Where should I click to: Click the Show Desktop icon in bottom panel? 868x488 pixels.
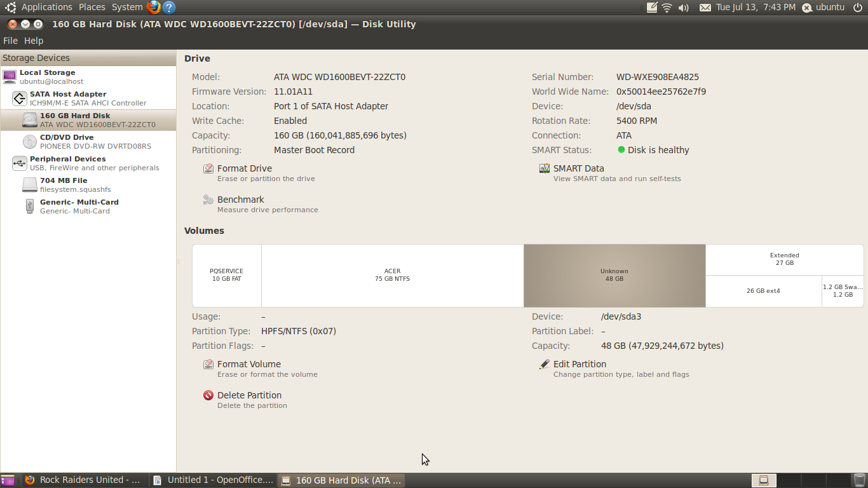(8, 480)
